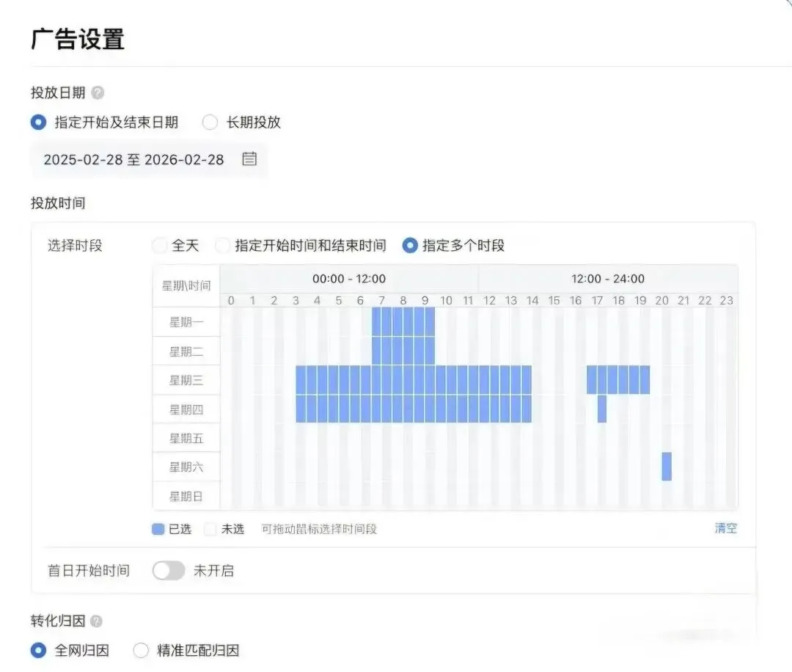Select the 精准匹配归因 attribution option
This screenshot has height=672, width=792.
139,650
